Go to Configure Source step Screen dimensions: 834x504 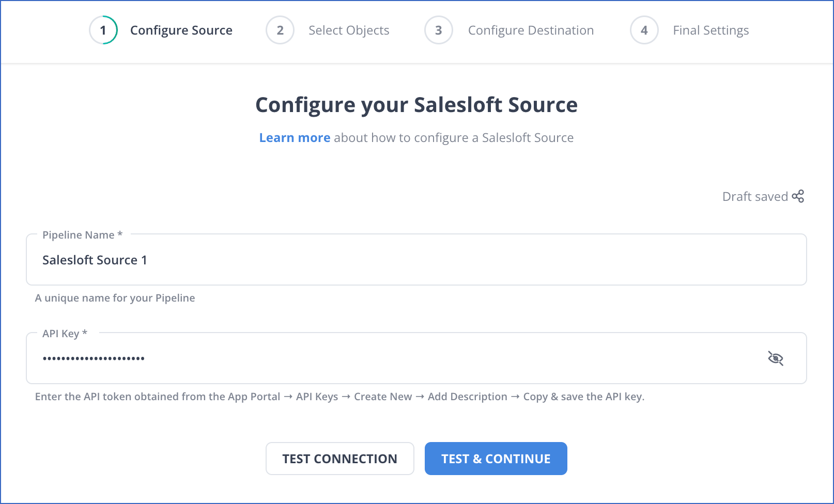(181, 30)
